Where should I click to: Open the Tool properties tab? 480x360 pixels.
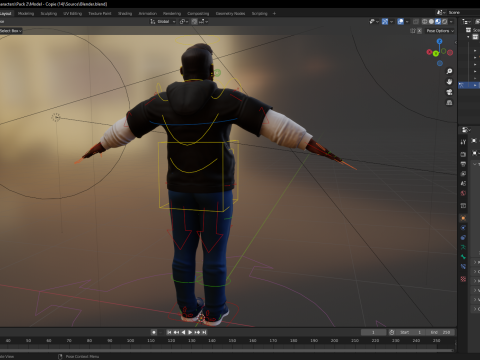pos(463,142)
